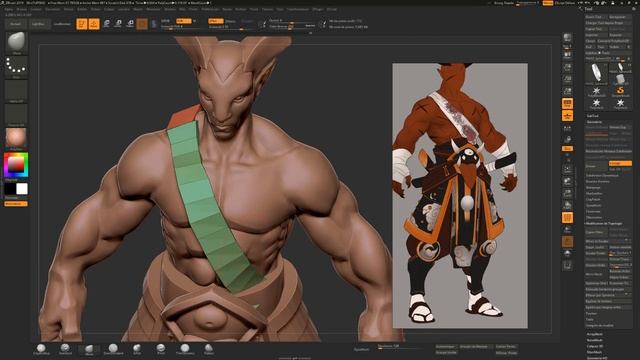Click the Frame view icon
This screenshot has height=360, width=640.
(x=567, y=169)
